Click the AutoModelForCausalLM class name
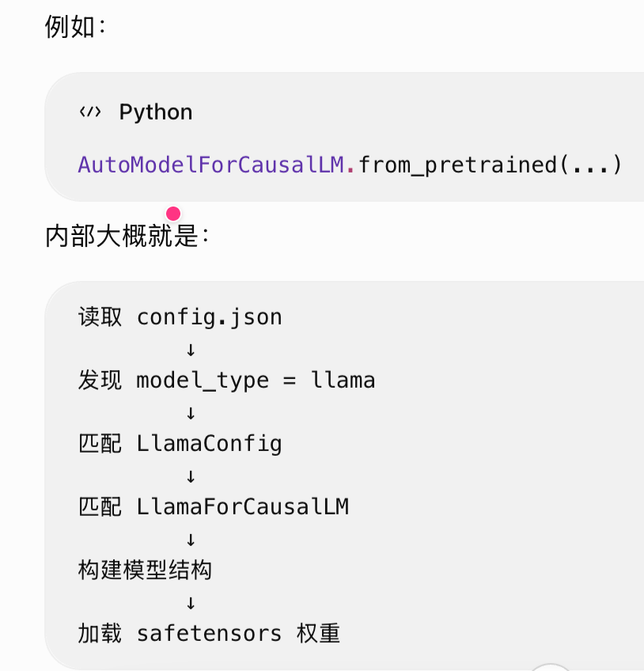 211,165
